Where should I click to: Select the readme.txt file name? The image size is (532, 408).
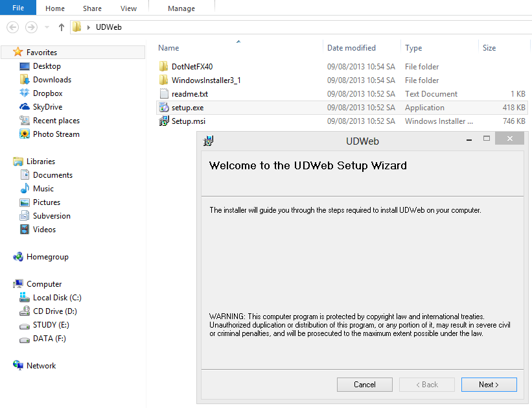coord(190,94)
